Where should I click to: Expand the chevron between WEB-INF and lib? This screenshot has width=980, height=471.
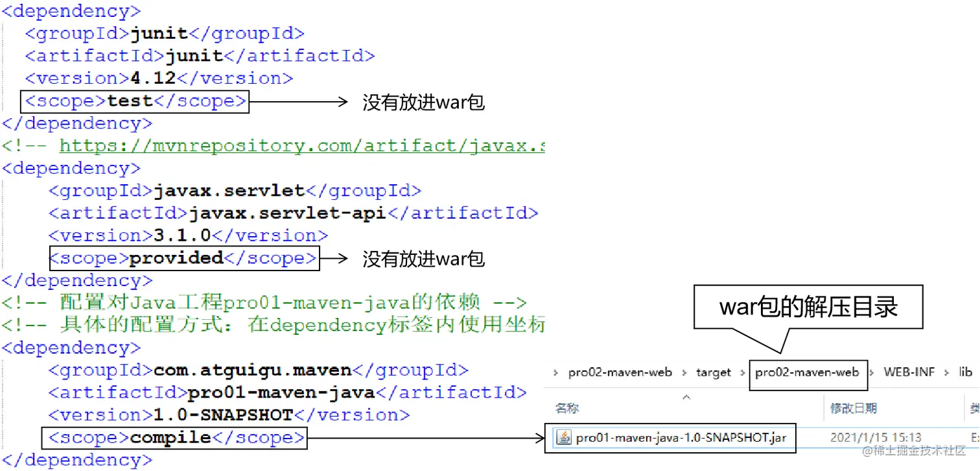(947, 372)
